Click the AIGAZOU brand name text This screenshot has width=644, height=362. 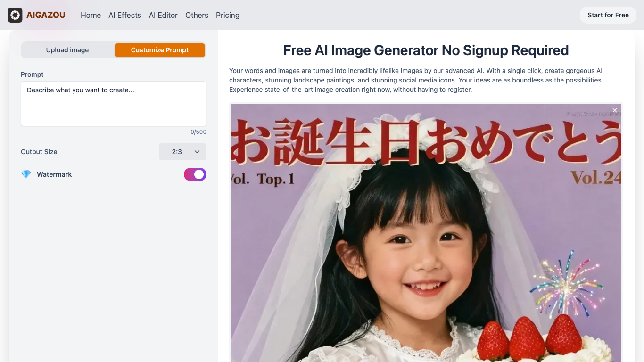pyautogui.click(x=46, y=15)
